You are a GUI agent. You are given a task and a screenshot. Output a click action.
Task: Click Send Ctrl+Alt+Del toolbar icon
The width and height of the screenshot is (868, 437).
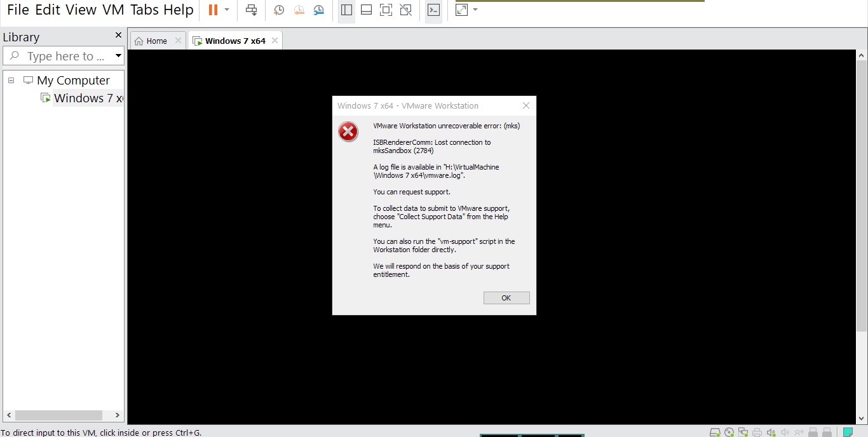(x=252, y=10)
